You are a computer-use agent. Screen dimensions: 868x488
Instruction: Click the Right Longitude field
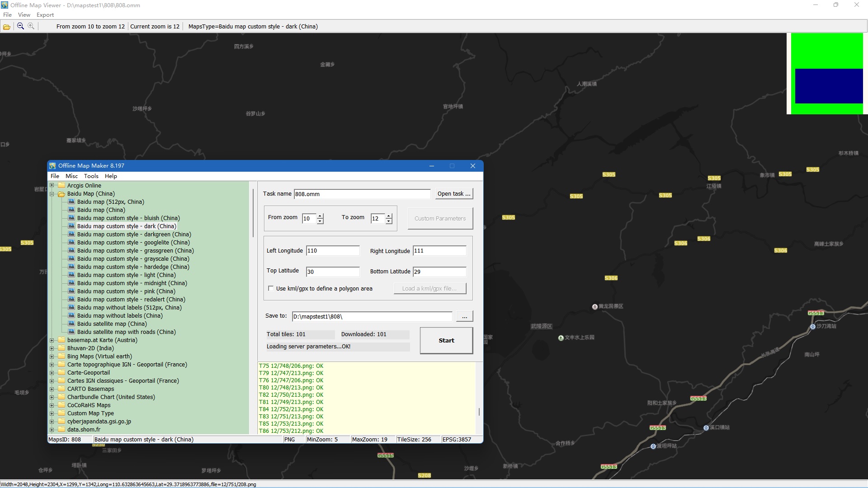click(439, 251)
